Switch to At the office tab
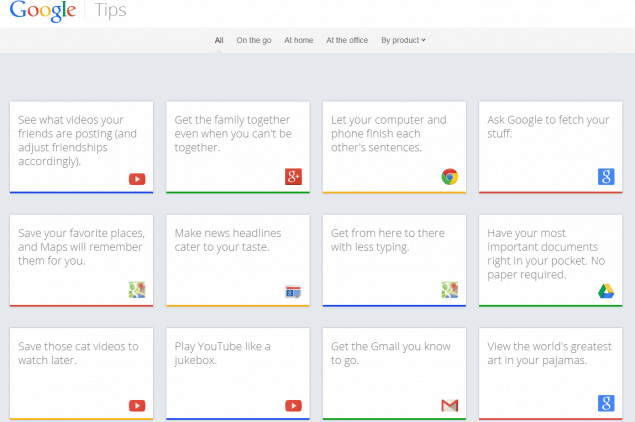This screenshot has width=635, height=422. click(347, 40)
